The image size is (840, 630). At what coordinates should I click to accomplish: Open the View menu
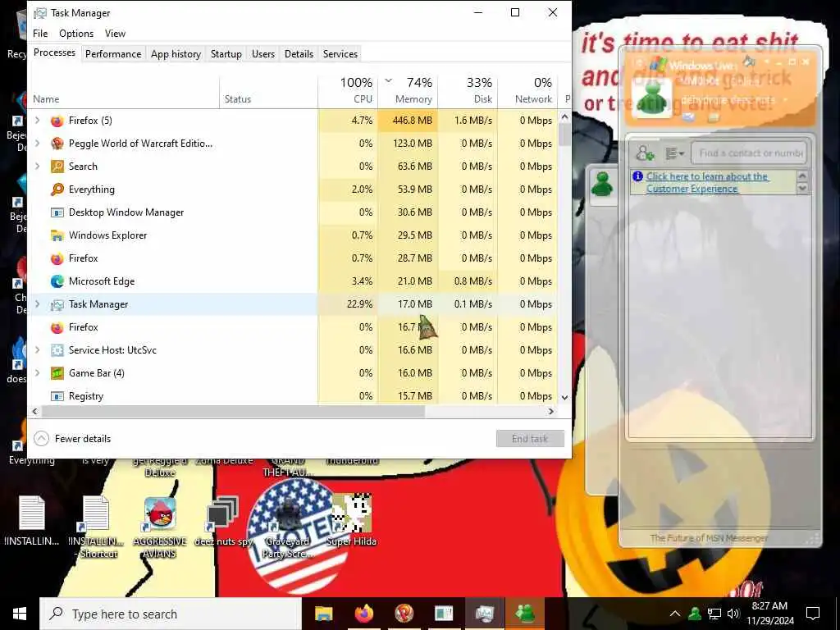(115, 33)
